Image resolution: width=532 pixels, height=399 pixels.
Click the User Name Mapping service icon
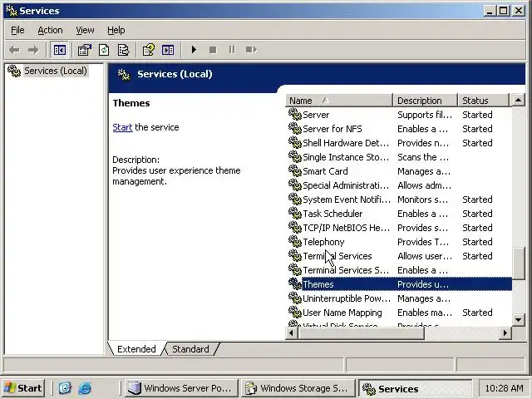pyautogui.click(x=295, y=313)
